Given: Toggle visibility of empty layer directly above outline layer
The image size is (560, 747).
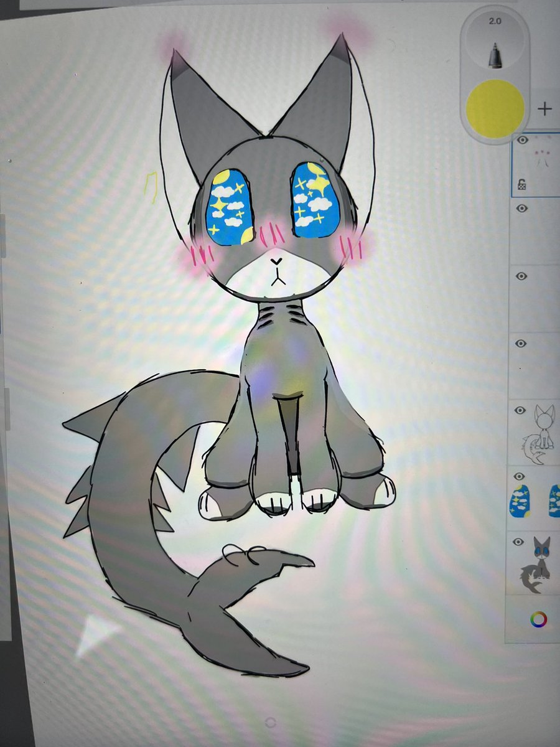Looking at the screenshot, I should [521, 344].
